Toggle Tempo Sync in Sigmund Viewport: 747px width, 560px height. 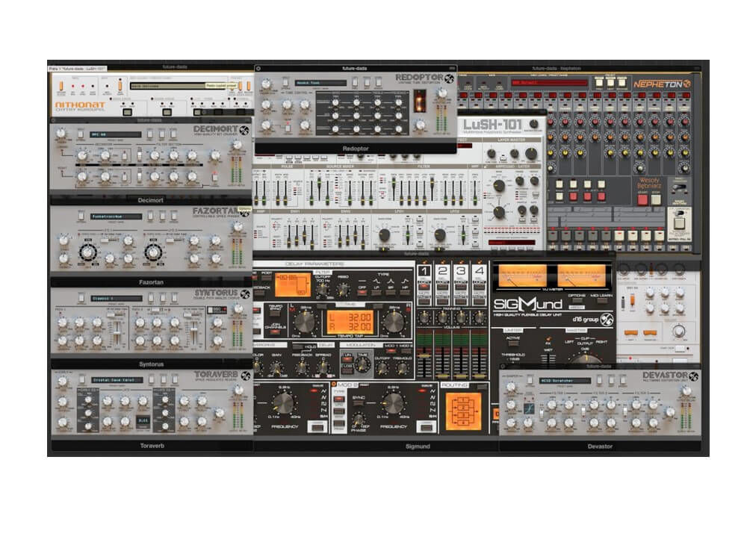coord(276,313)
